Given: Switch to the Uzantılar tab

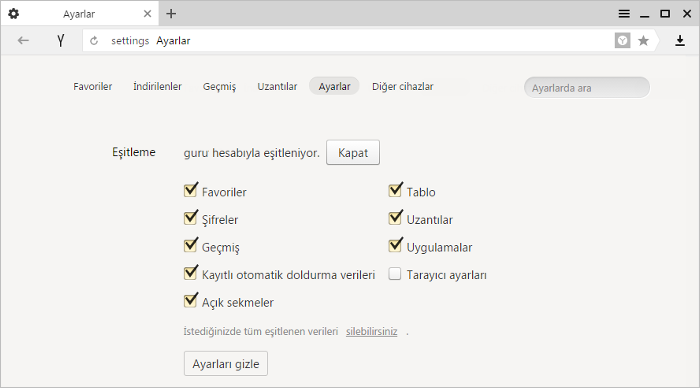Looking at the screenshot, I should tap(277, 86).
